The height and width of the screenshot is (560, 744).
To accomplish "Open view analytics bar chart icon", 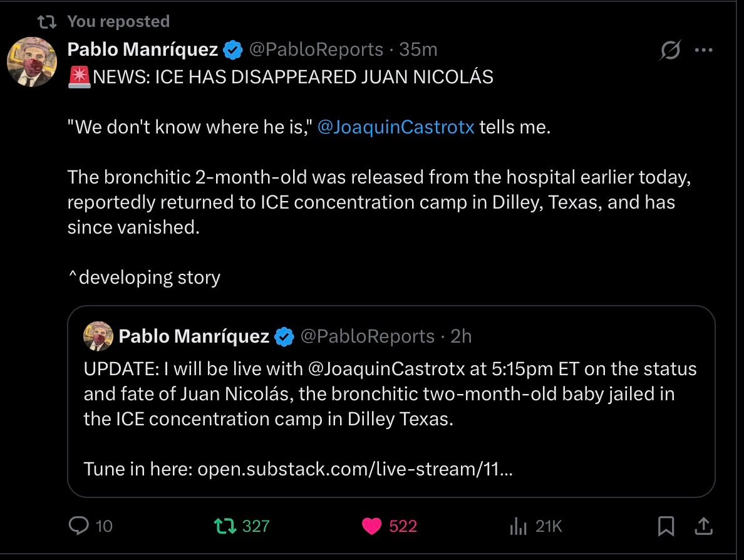I will (518, 526).
